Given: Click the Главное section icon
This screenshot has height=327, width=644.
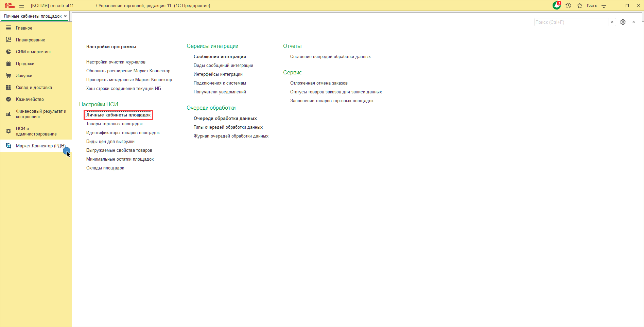Looking at the screenshot, I should coord(8,28).
